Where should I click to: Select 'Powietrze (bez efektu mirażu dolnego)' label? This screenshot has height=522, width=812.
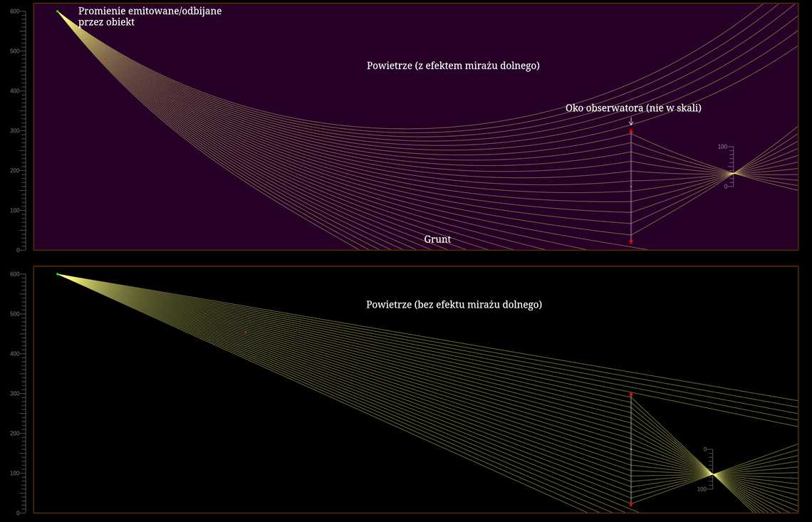coord(454,304)
